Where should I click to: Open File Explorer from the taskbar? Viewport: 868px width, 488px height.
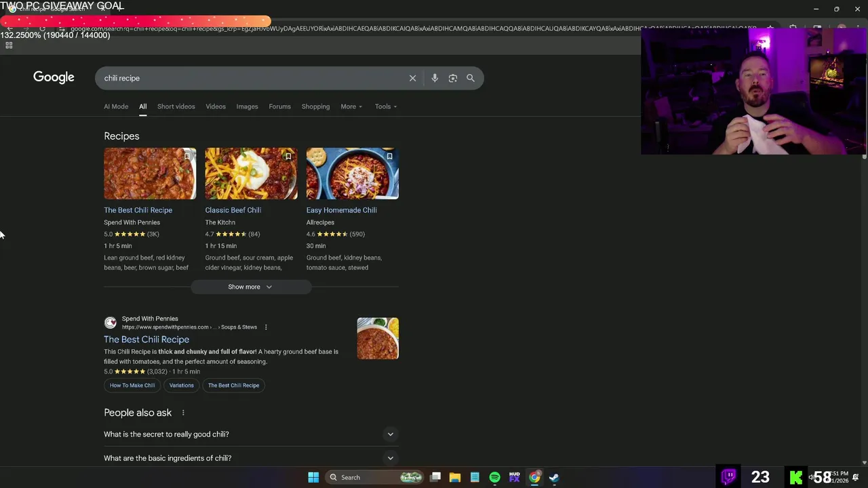pyautogui.click(x=455, y=477)
